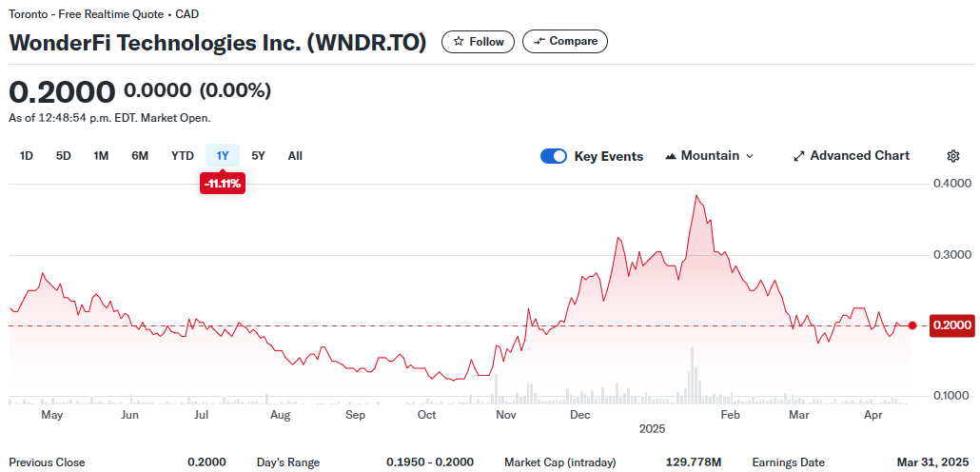Click the Compare button
This screenshot has width=980, height=472.
coord(565,41)
